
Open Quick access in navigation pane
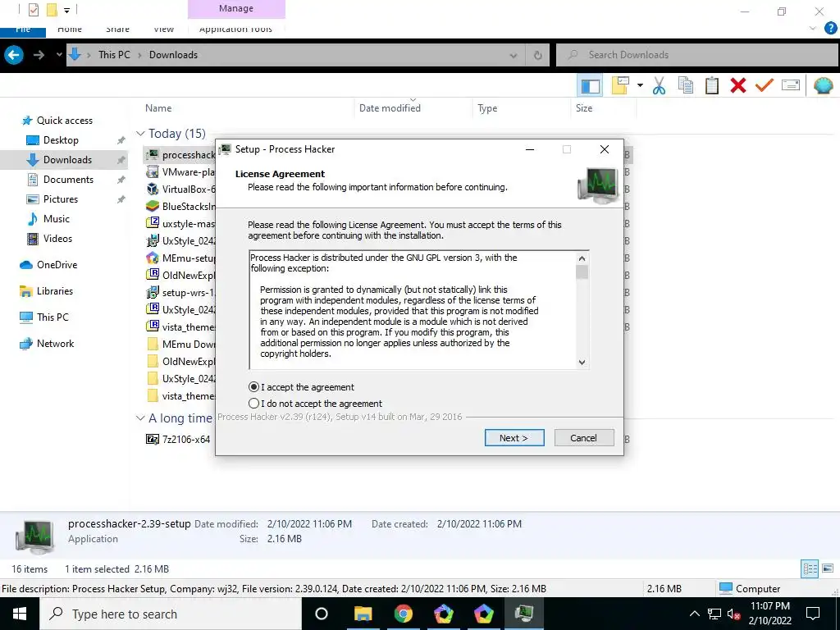tap(64, 121)
